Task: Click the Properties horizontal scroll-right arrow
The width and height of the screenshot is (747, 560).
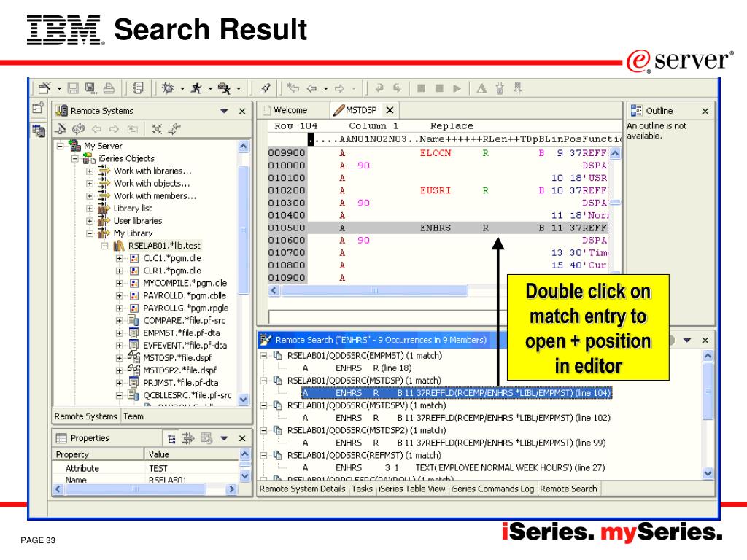Action: pos(231,489)
